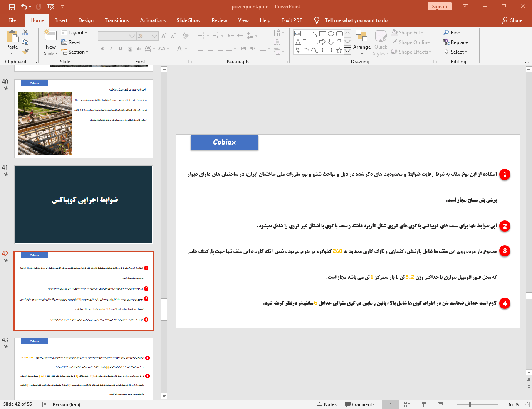
Task: Open the File menu
Action: 12,20
